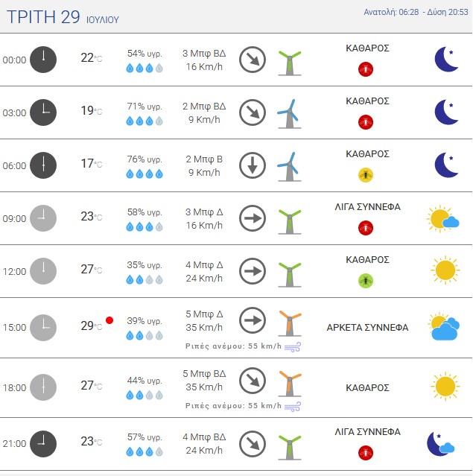Click the yellow mosquito icon at 06:00
473x476 pixels.
[366, 175]
